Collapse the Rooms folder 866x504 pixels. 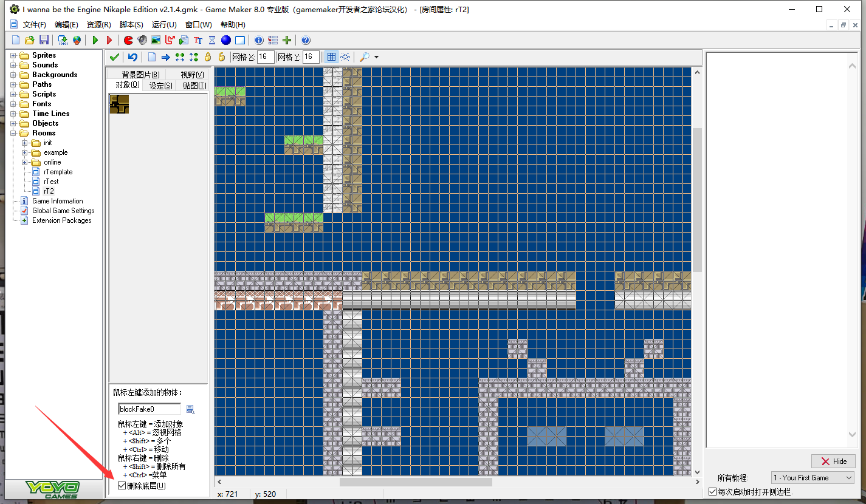tap(13, 133)
